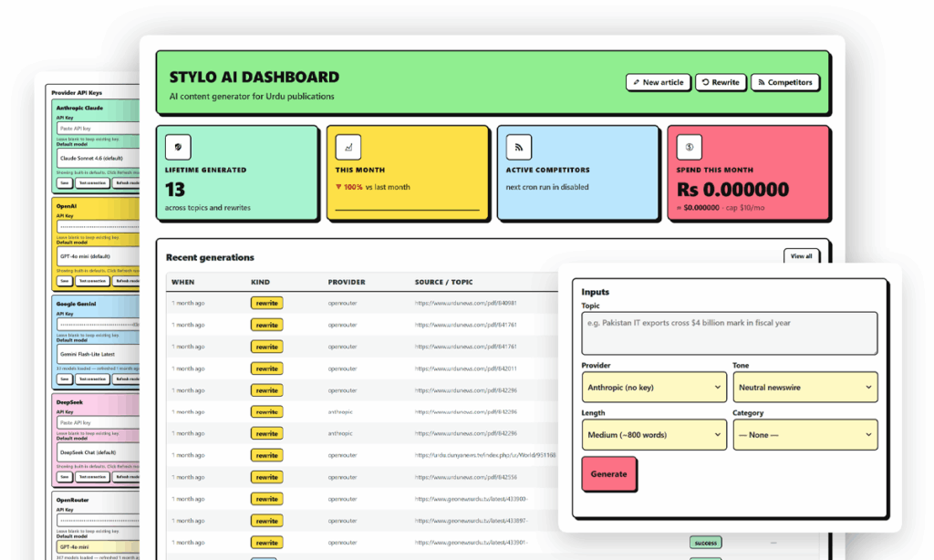The width and height of the screenshot is (934, 560).
Task: Click the OpenRouter API key field
Action: [99, 520]
